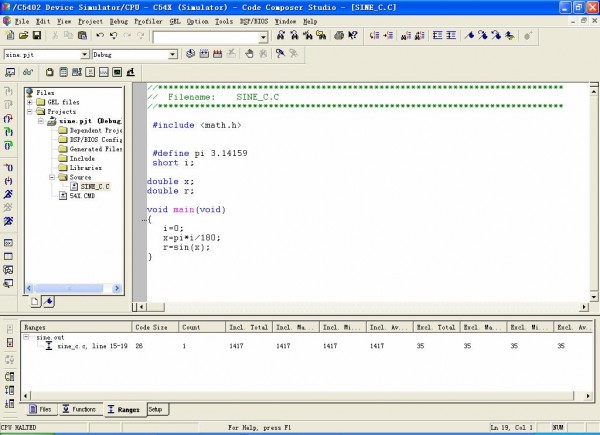Switch to the Setup tab
The width and height of the screenshot is (600, 435).
click(x=156, y=409)
